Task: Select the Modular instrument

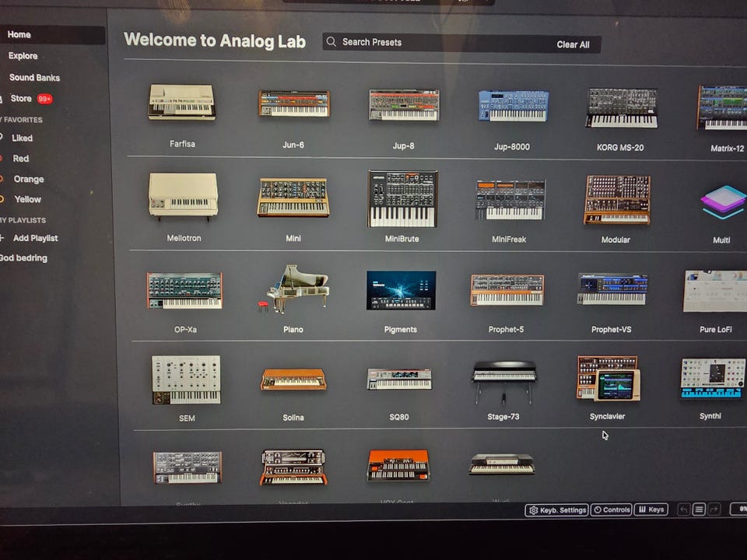Action: 617,200
